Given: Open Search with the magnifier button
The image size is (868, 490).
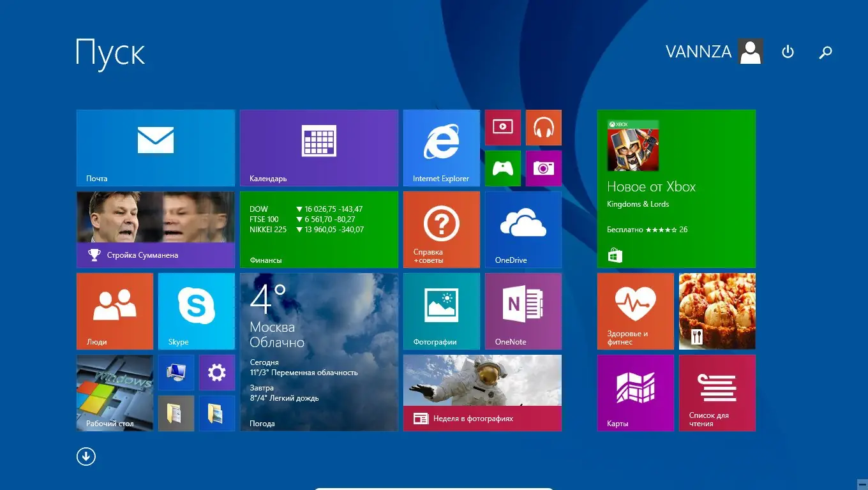Looking at the screenshot, I should pyautogui.click(x=825, y=52).
